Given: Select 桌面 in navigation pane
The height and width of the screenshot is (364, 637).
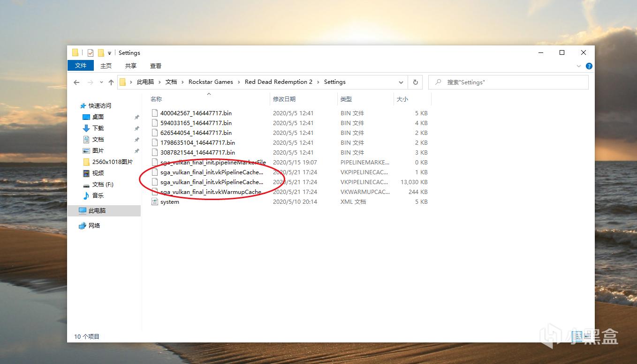Looking at the screenshot, I should [98, 117].
